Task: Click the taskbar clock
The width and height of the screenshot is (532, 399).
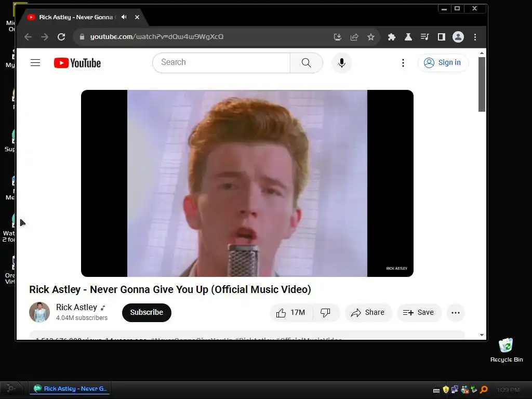Action: tap(509, 390)
